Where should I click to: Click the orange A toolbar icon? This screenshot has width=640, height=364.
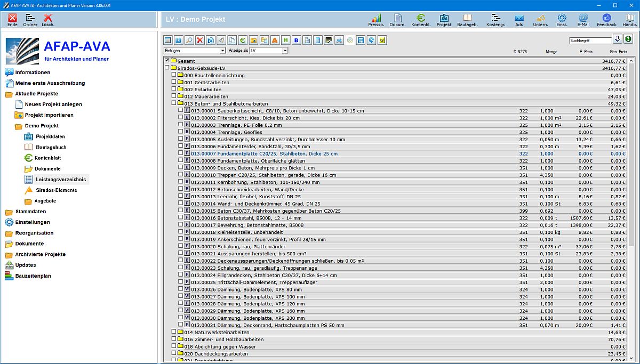274,40
